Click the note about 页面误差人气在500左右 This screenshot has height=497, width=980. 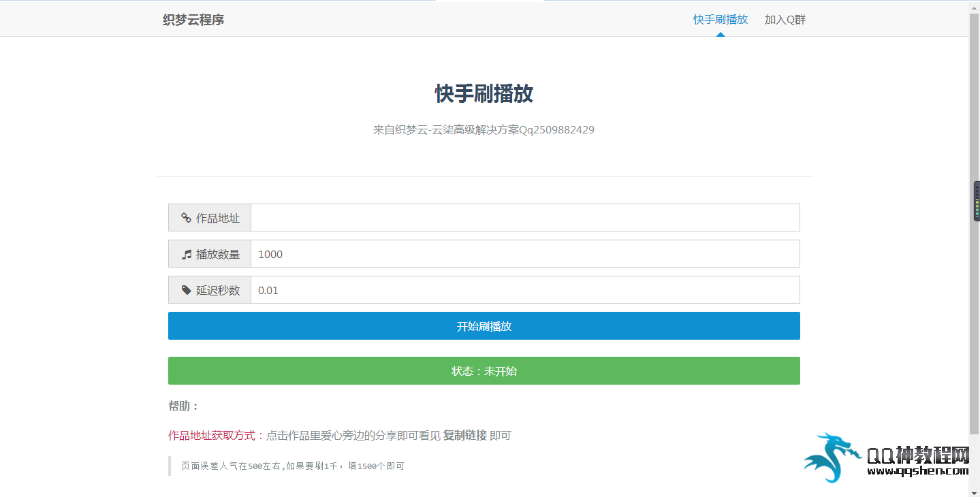click(x=293, y=466)
